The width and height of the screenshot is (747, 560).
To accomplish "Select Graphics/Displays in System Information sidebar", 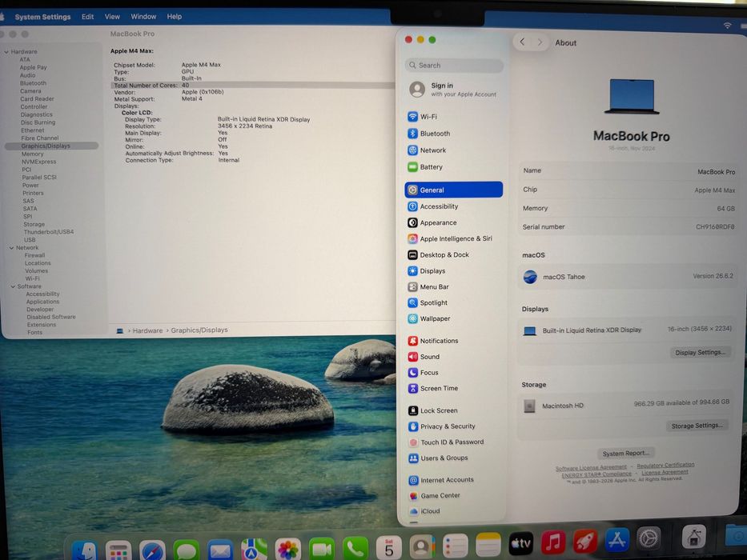I will [x=51, y=146].
